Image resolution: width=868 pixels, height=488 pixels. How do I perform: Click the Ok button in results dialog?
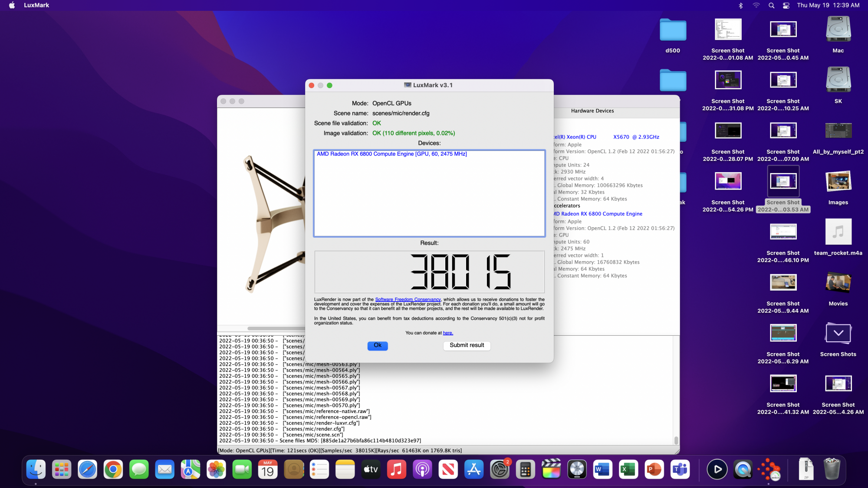[377, 345]
